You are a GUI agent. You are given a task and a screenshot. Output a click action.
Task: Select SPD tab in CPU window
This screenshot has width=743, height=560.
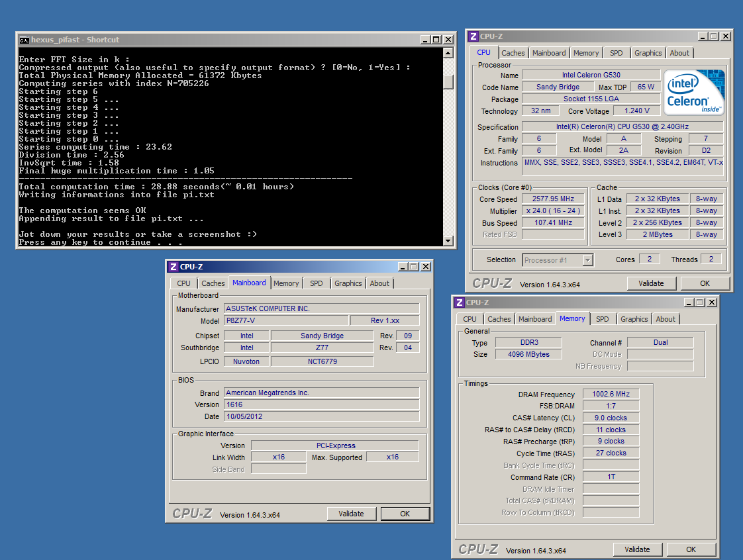(x=616, y=53)
